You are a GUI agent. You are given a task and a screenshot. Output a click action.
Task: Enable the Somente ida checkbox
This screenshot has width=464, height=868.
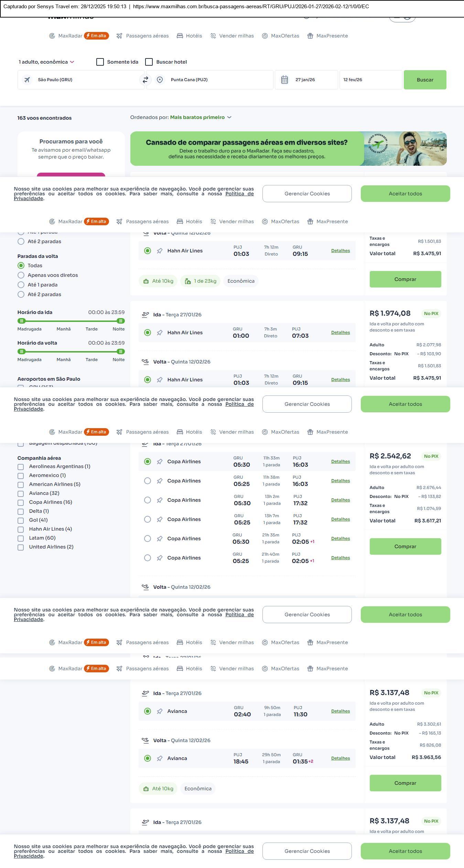100,62
